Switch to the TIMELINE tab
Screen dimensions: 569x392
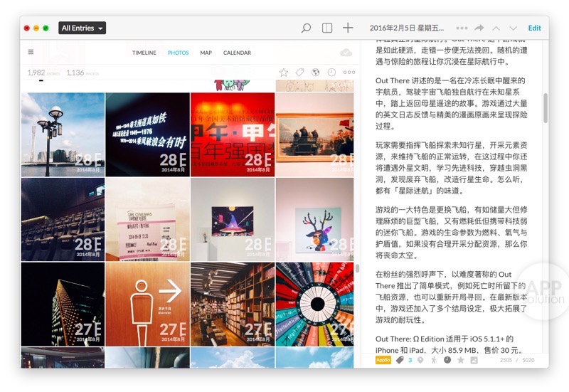point(144,53)
